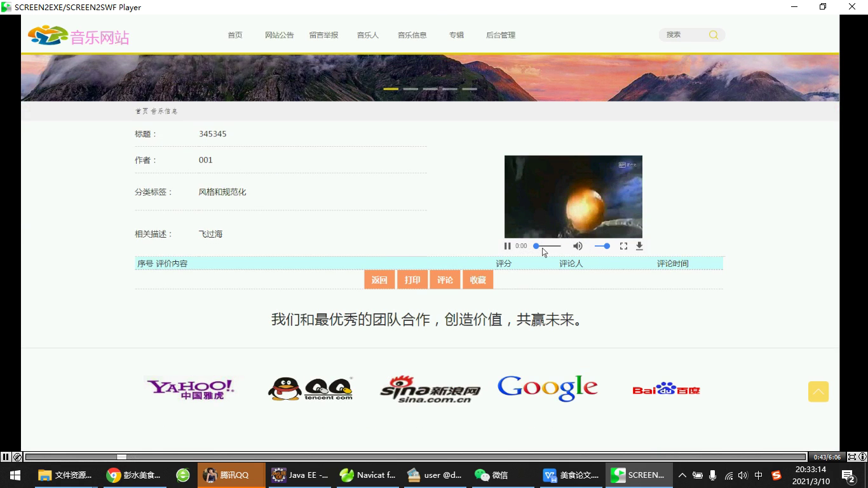Click the microphone icon in the system tray
This screenshot has width=868, height=488.
pos(713,475)
